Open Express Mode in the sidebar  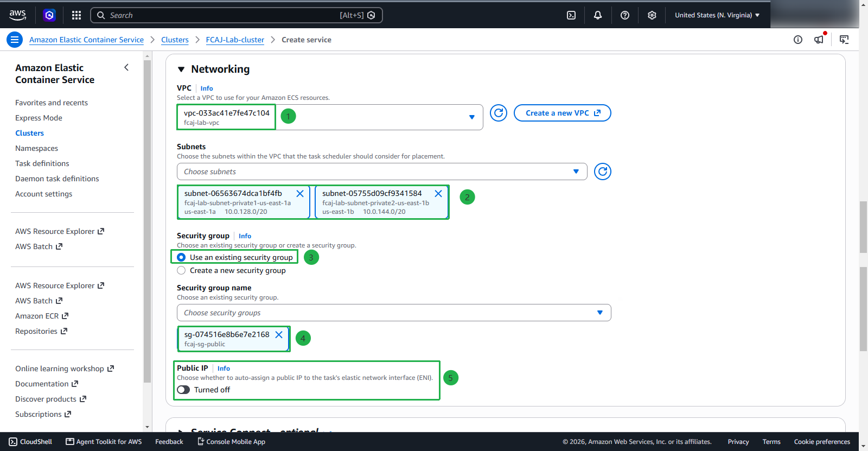[39, 118]
